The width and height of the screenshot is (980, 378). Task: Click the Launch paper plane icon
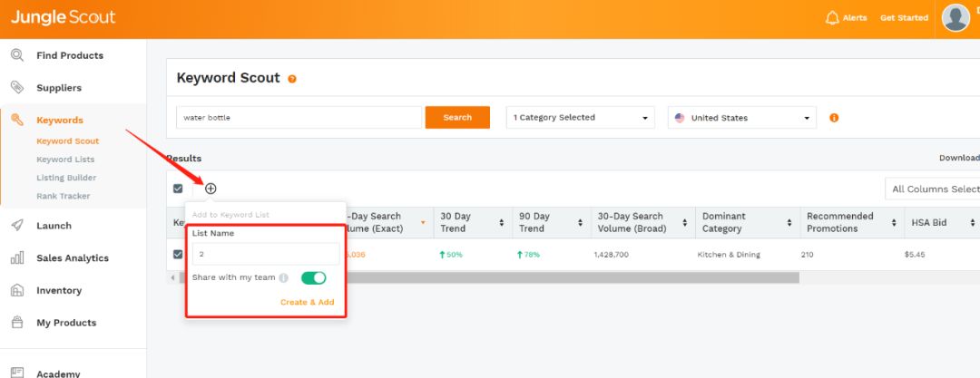click(x=17, y=226)
